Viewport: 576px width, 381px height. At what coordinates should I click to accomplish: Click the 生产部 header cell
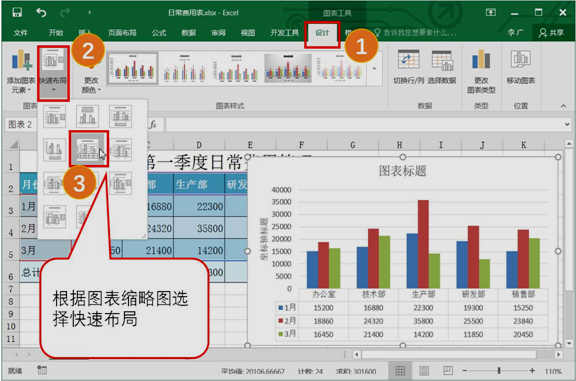[x=199, y=184]
